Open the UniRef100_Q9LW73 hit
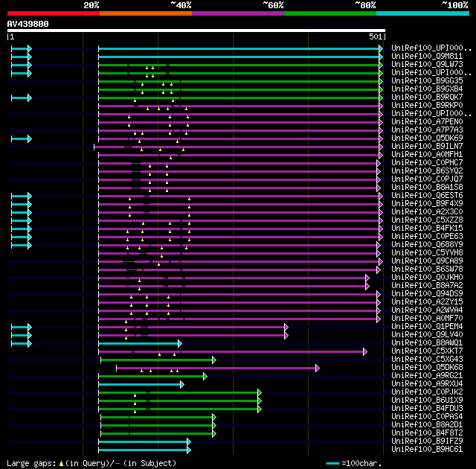The width and height of the screenshot is (476, 469). [x=427, y=65]
